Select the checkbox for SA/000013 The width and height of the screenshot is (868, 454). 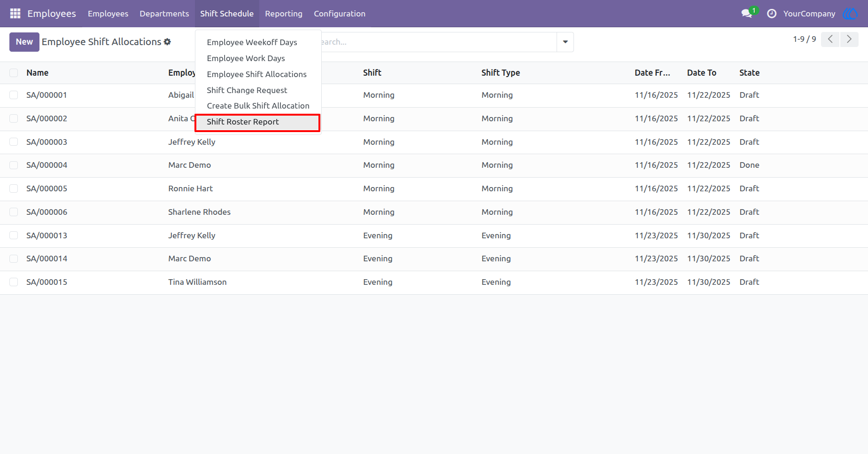(14, 235)
